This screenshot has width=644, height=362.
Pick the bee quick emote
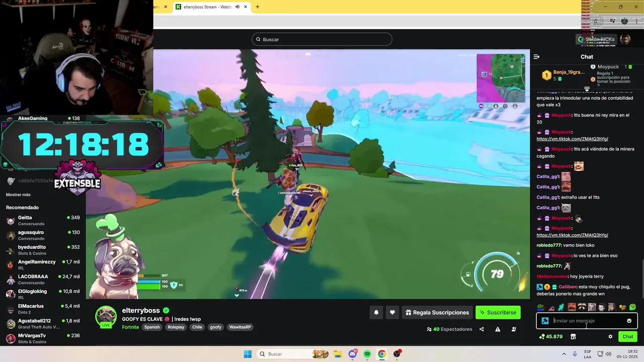[x=622, y=307]
